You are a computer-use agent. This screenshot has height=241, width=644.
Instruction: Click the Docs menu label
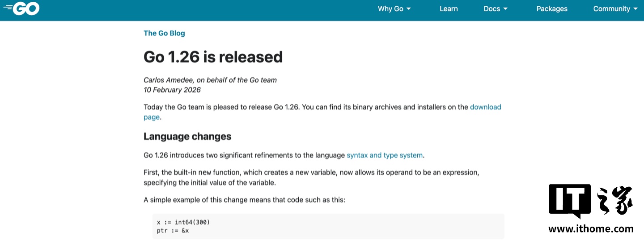tap(491, 9)
